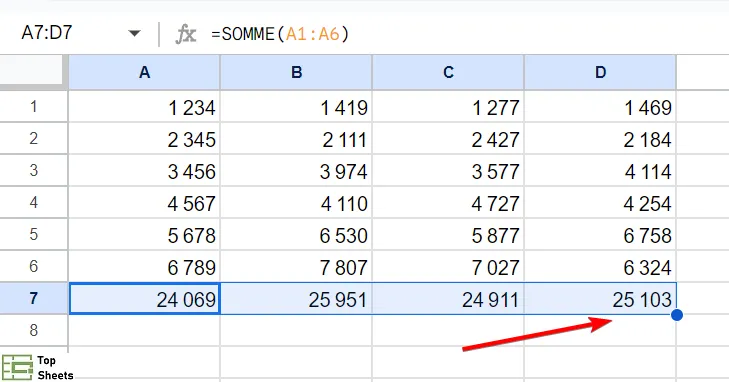Click cell with value 2 345
Screen dimensions: 729x382
coord(145,138)
